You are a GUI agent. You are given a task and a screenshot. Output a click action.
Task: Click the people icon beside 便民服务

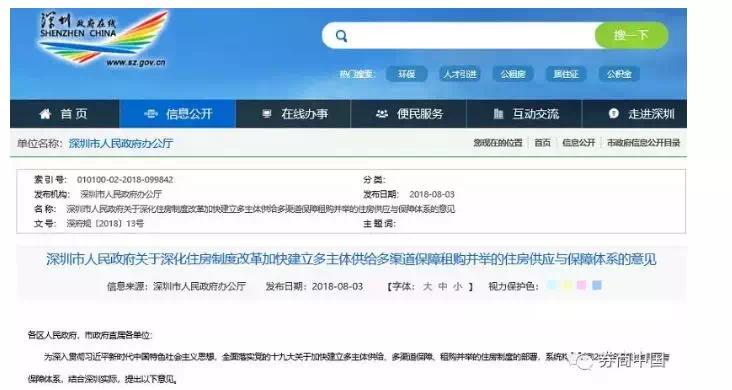click(382, 113)
